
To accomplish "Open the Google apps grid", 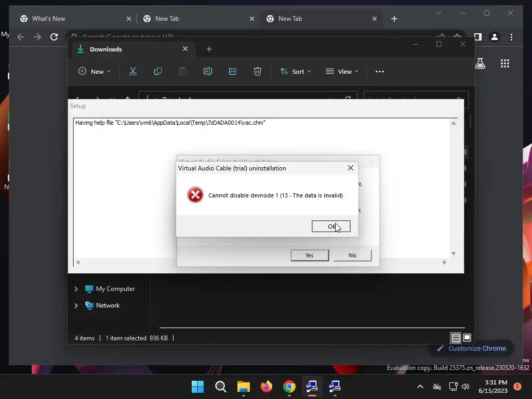I will point(505,63).
